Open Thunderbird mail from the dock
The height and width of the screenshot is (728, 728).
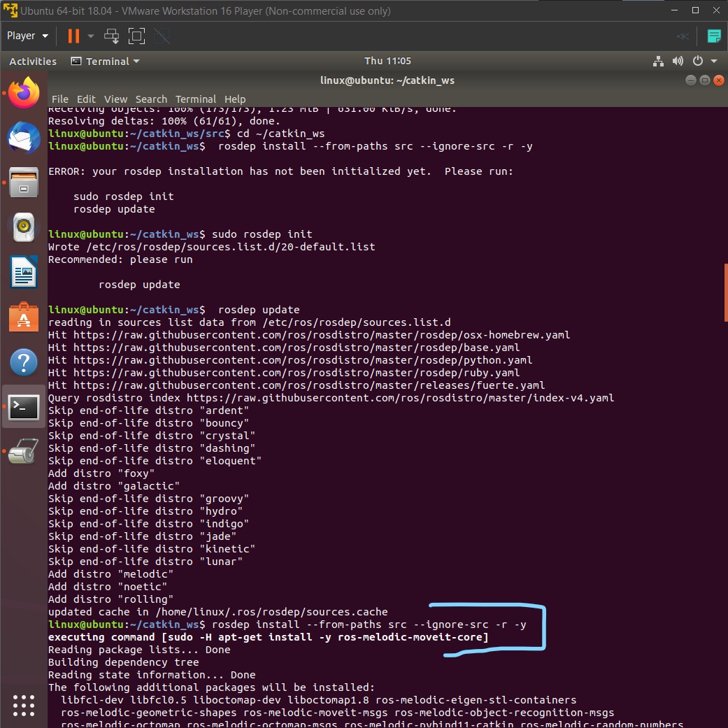pyautogui.click(x=23, y=137)
